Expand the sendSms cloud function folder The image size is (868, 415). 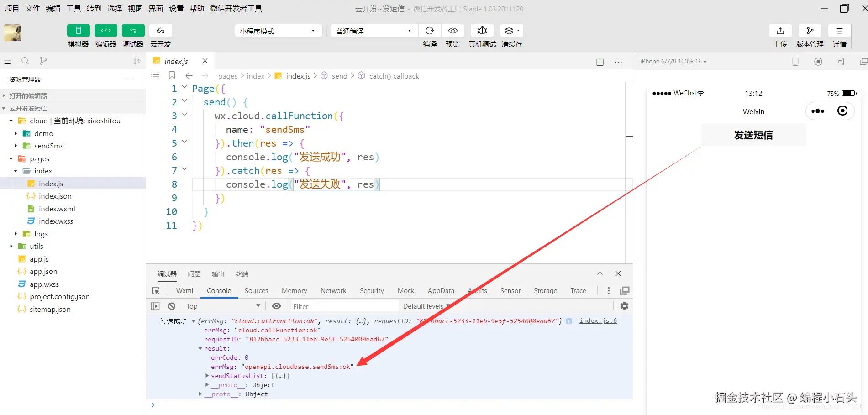16,146
